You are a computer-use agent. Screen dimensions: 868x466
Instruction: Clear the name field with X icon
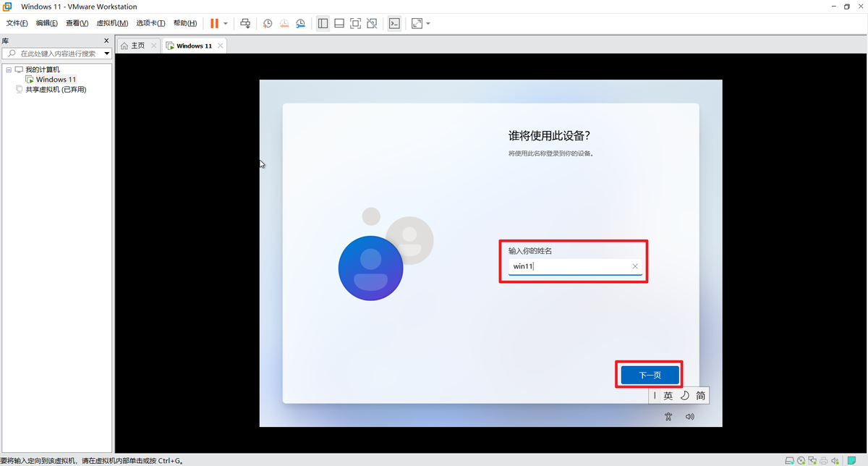point(635,266)
